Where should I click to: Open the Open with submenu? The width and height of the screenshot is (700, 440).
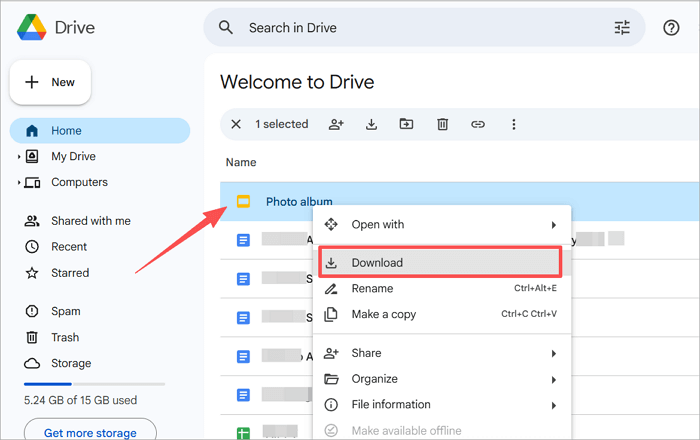[x=442, y=224]
